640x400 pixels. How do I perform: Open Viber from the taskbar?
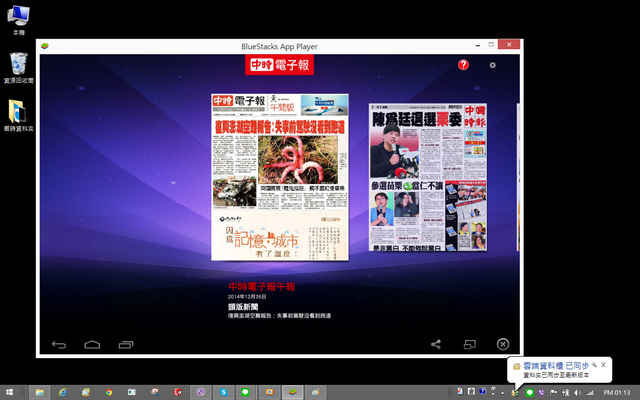pyautogui.click(x=200, y=393)
